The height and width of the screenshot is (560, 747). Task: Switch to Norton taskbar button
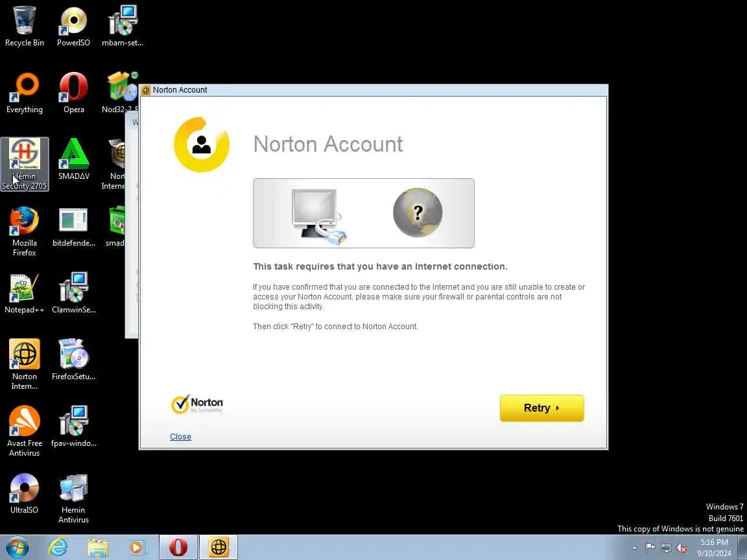[x=218, y=547]
